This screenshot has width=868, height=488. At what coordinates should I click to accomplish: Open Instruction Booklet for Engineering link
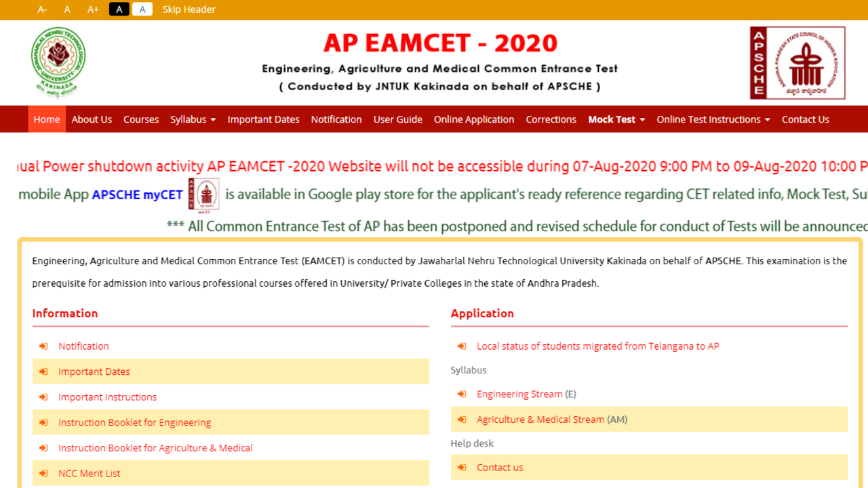pos(134,423)
